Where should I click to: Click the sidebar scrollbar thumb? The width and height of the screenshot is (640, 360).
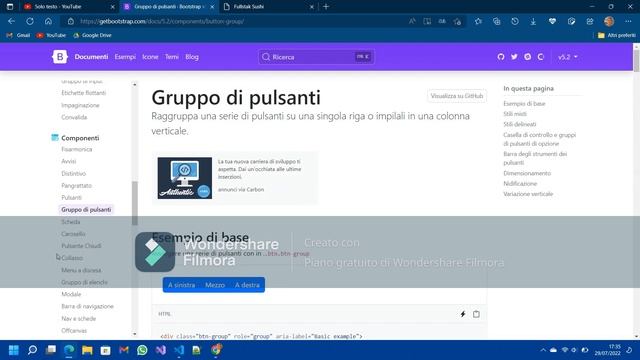(135, 203)
